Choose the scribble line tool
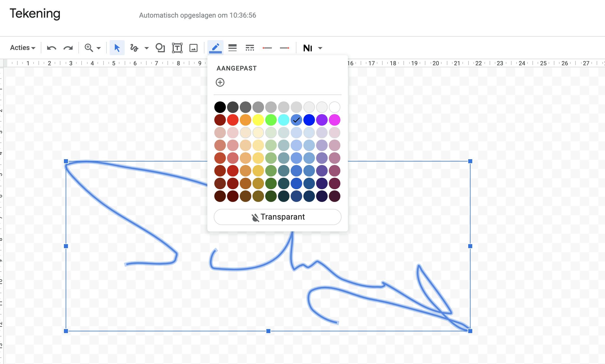Viewport: 605px width, 364px height. point(134,48)
